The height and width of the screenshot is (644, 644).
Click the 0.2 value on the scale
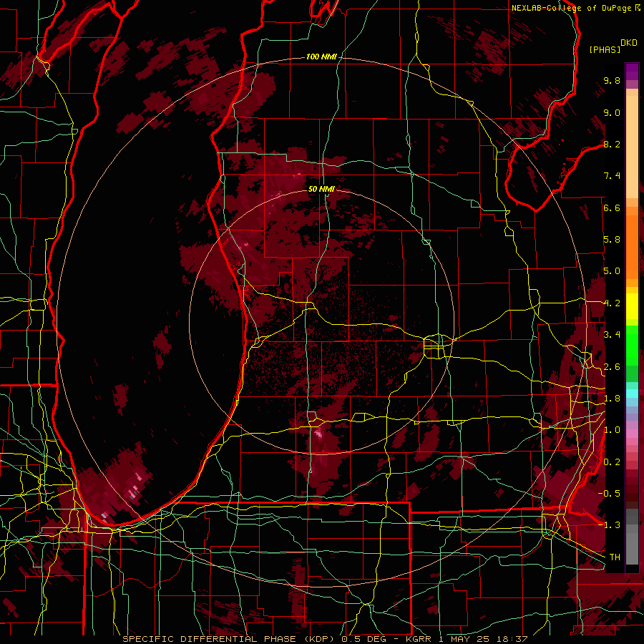[612, 462]
